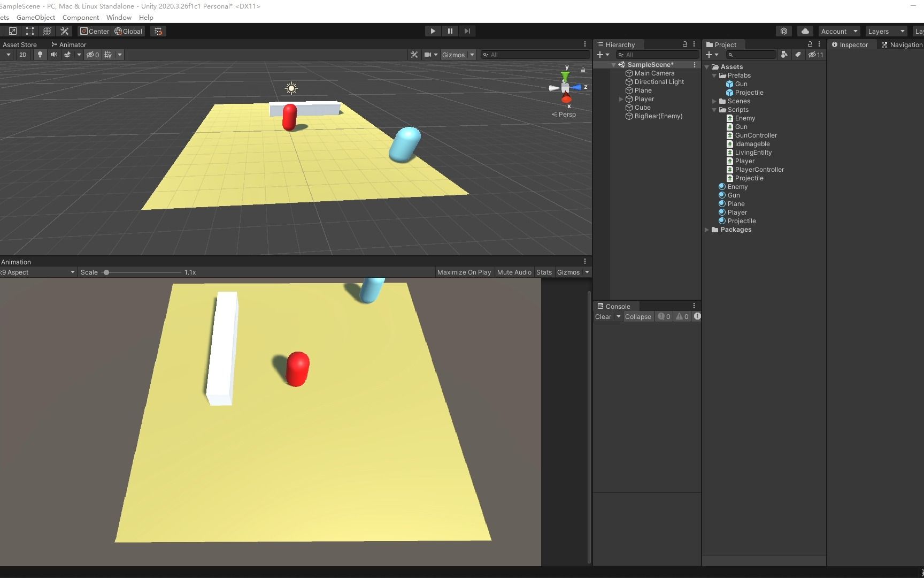Click the grid visibility icon in Scene view
Image resolution: width=924 pixels, height=578 pixels.
106,55
